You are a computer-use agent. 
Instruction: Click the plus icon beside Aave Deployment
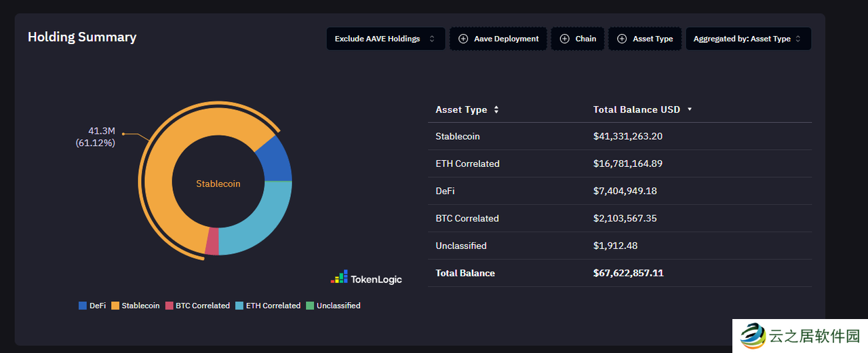click(463, 39)
